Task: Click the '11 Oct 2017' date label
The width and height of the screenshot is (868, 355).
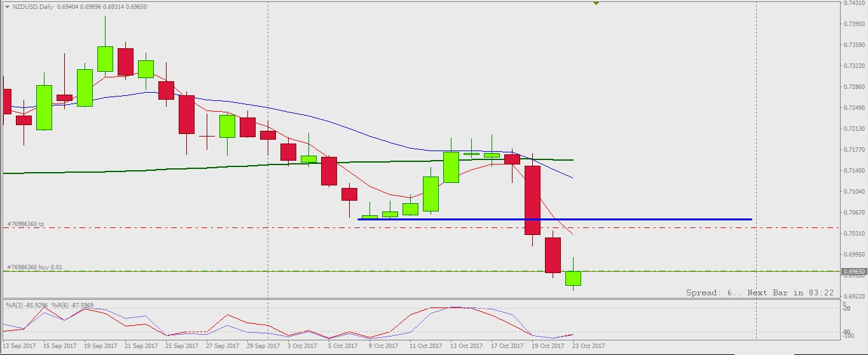Action: [425, 346]
